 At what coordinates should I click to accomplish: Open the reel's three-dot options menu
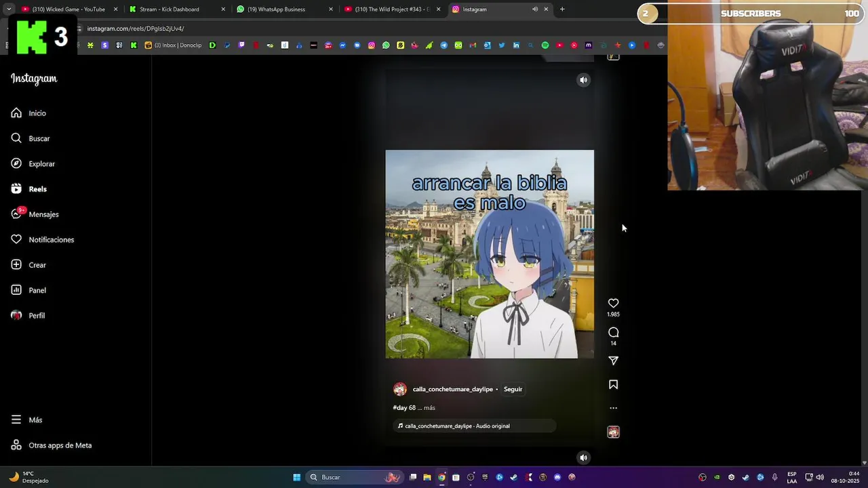click(613, 408)
